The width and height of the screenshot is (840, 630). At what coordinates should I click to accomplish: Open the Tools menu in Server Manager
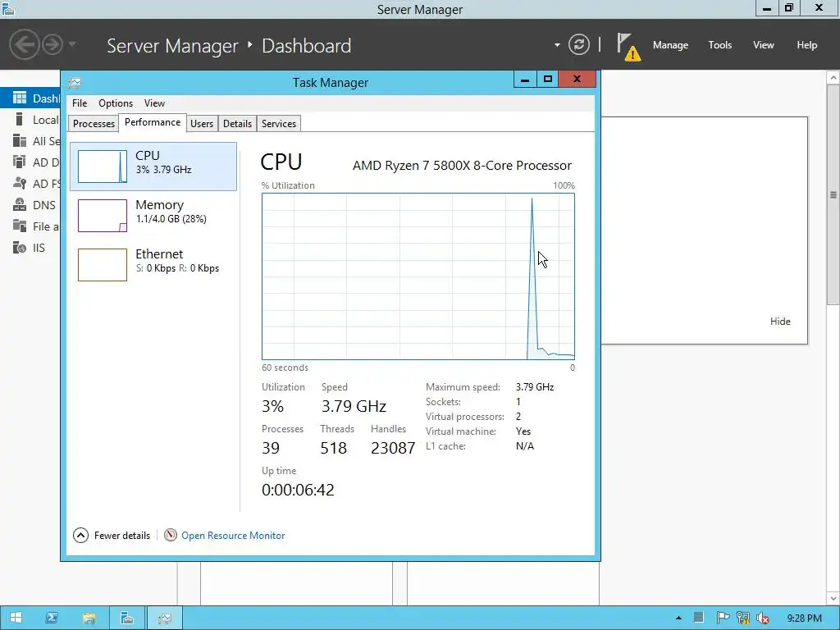[x=719, y=45]
